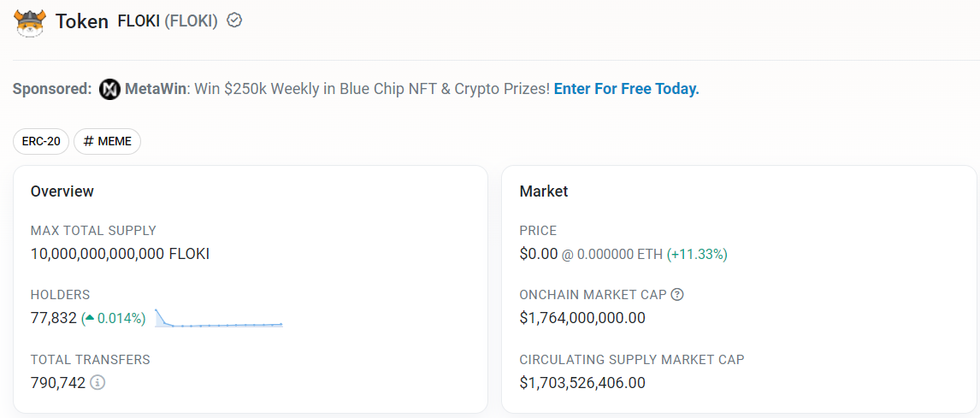Select the ERC-20 tag

coord(41,141)
